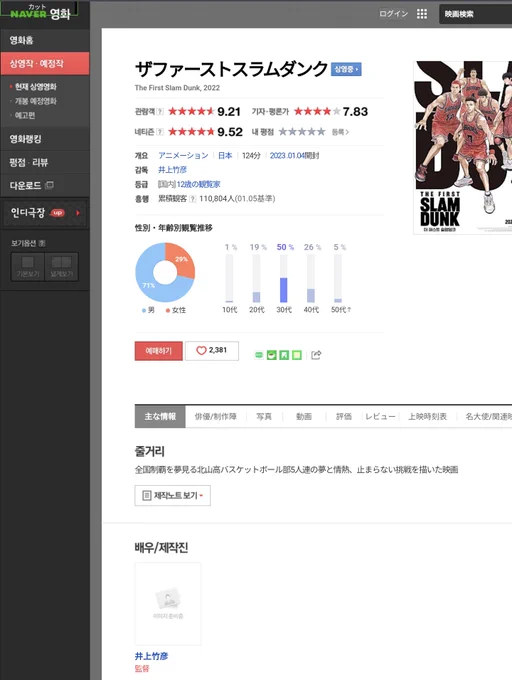
Task: Open 영화홈 in the sidebar
Action: 45,40
